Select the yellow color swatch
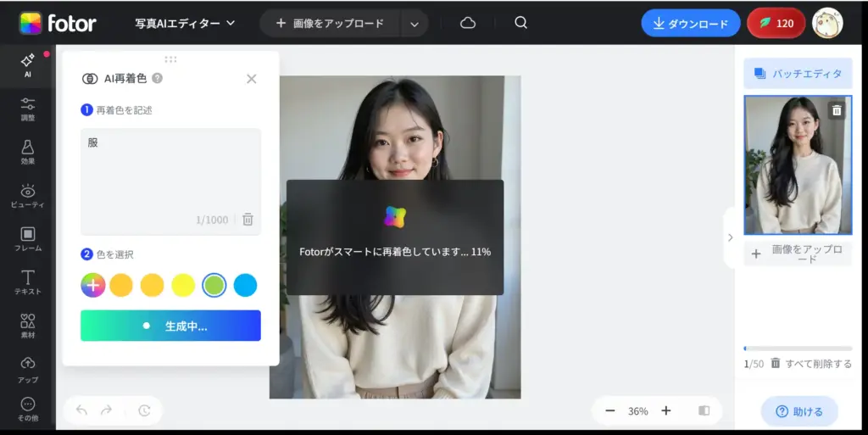 coord(183,285)
